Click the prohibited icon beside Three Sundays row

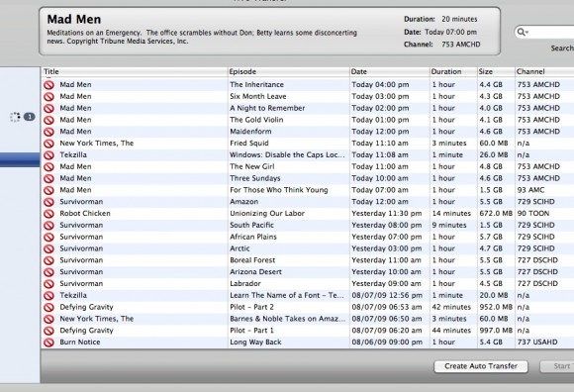[x=49, y=178]
